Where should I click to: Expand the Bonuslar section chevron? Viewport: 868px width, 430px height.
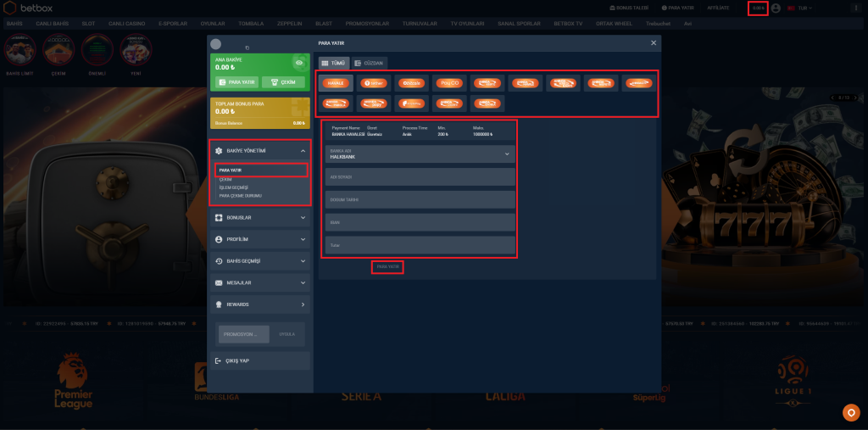coord(303,218)
